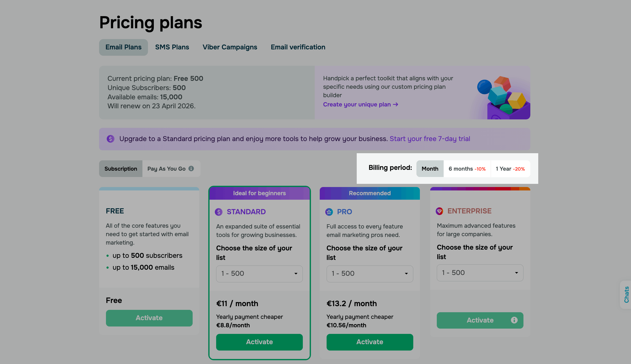Switch billing period to 6 months
Viewport: 631px width, 364px height.
[x=467, y=169]
